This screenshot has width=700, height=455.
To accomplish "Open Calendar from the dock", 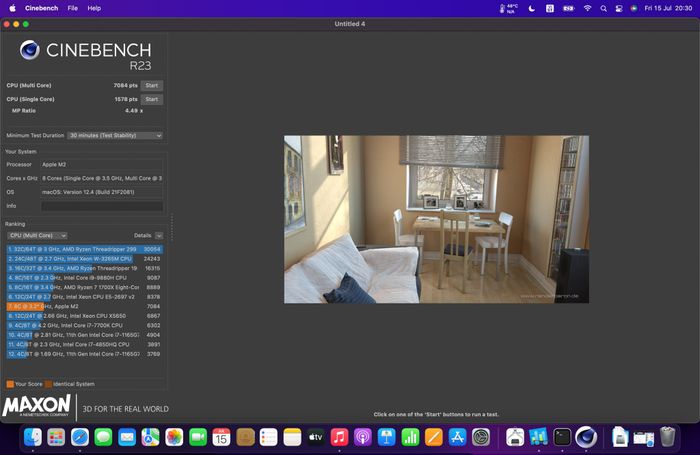I will pos(221,437).
